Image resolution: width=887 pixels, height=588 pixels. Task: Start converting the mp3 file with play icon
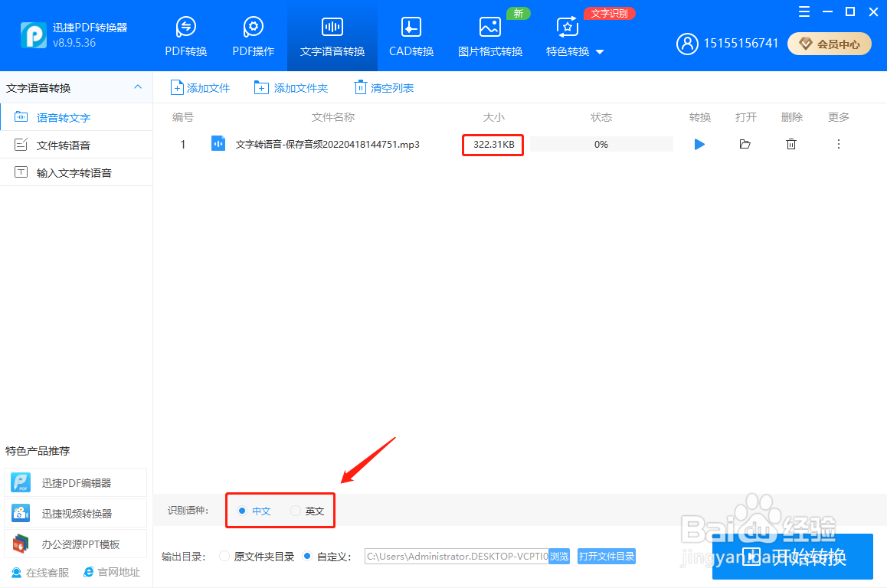click(x=699, y=144)
